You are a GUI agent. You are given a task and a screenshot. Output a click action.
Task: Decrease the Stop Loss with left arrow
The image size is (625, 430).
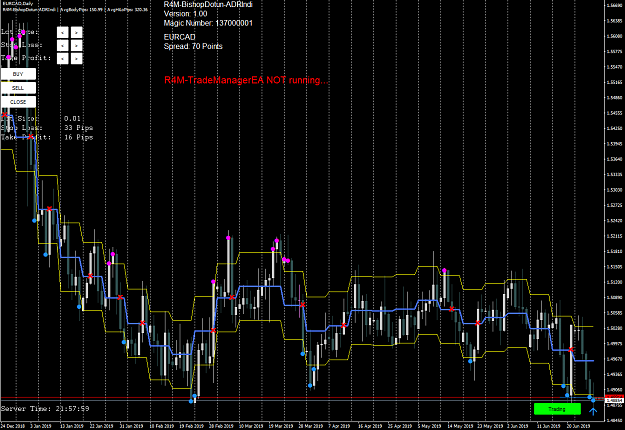[63, 45]
